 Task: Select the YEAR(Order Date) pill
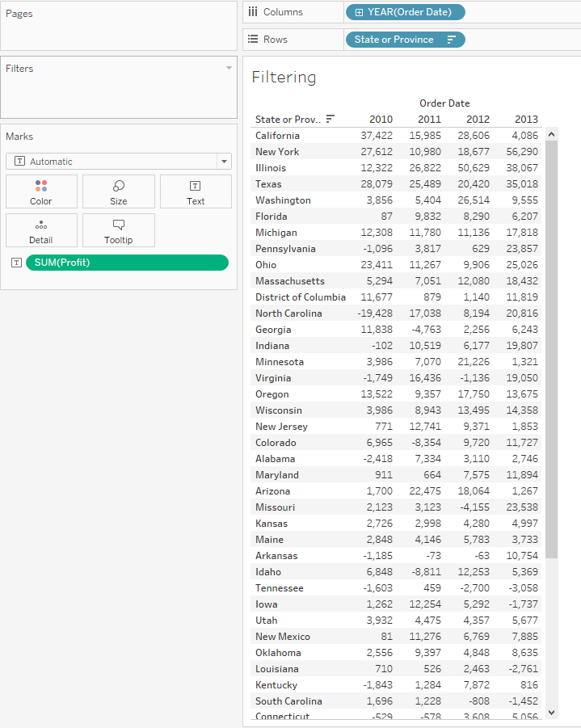click(x=405, y=12)
